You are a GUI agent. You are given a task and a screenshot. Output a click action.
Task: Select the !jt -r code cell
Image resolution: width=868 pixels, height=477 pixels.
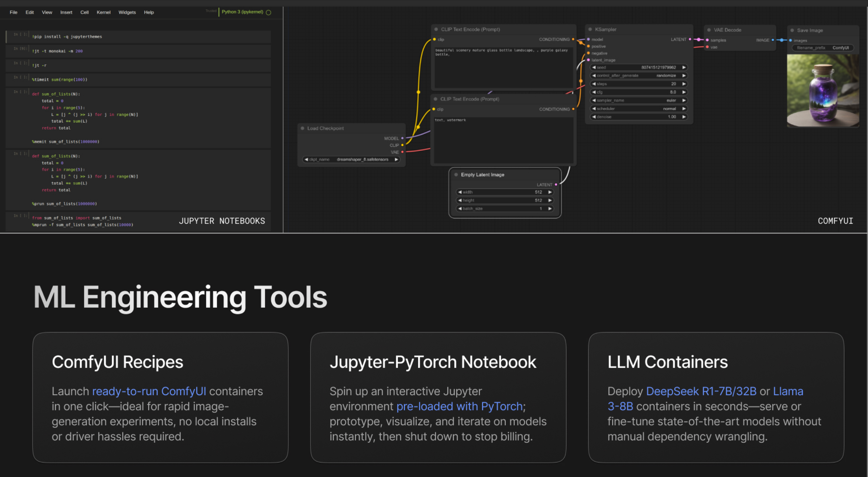point(138,65)
